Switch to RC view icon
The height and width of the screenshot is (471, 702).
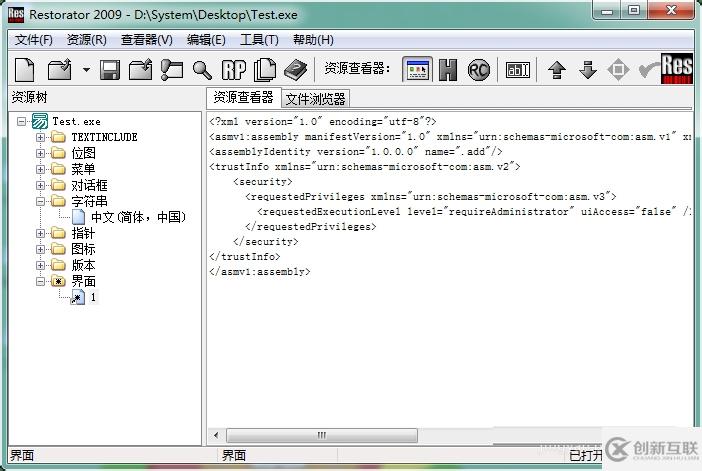479,70
